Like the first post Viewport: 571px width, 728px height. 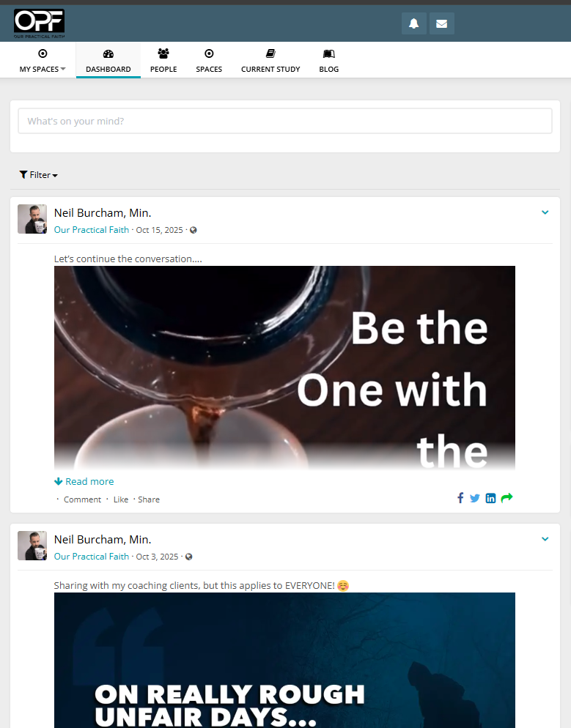(x=121, y=499)
